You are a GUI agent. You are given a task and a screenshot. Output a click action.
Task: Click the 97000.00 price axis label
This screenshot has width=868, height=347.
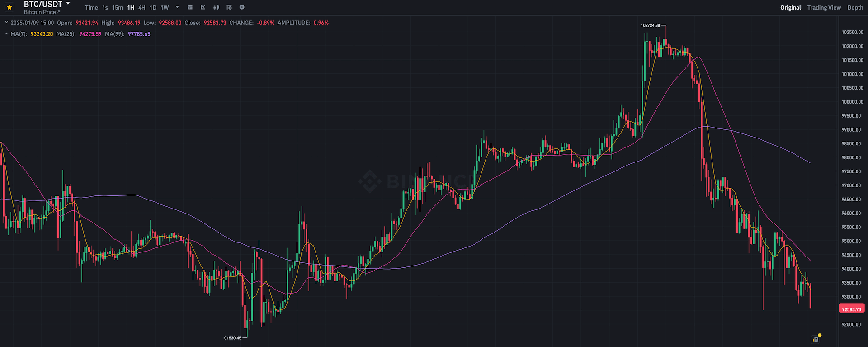tap(851, 185)
